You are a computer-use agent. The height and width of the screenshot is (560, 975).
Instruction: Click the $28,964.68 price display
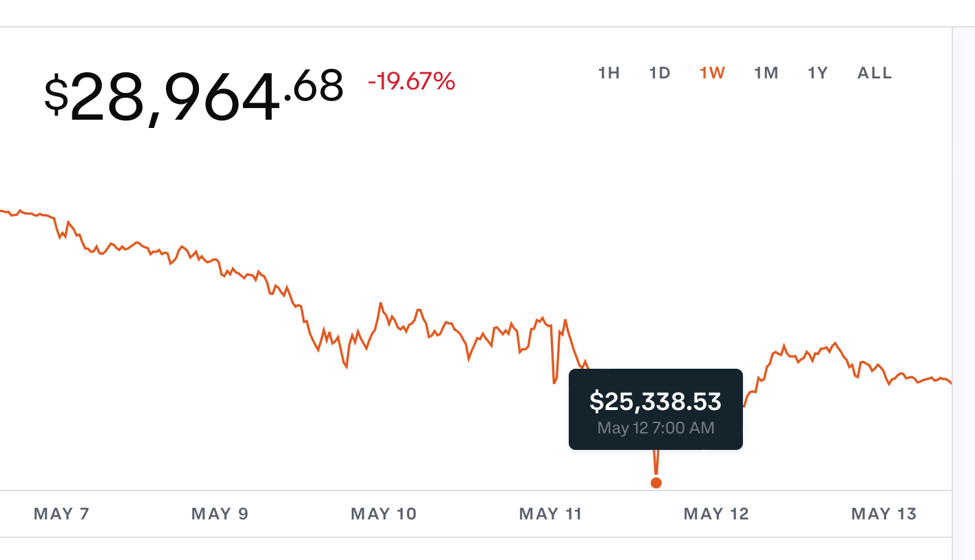tap(193, 93)
